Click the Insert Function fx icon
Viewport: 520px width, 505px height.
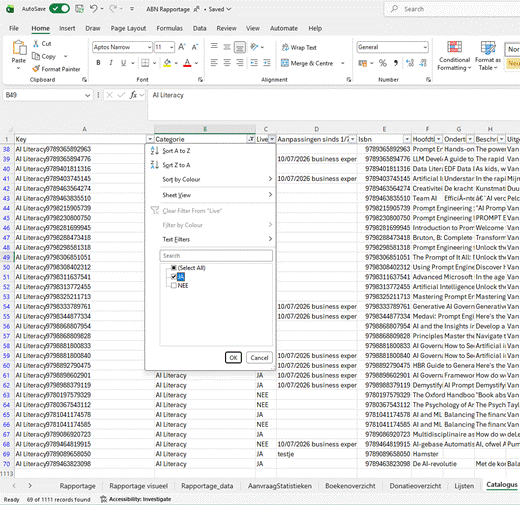tap(133, 95)
